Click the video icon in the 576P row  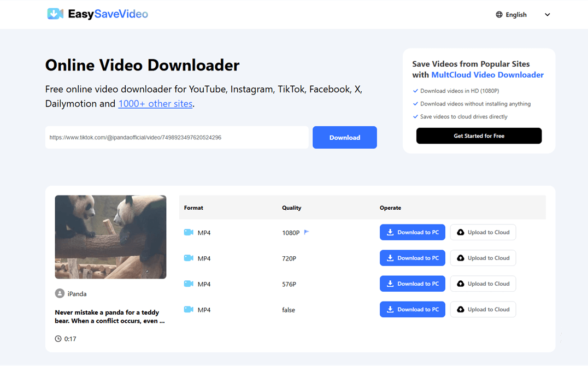(x=189, y=284)
